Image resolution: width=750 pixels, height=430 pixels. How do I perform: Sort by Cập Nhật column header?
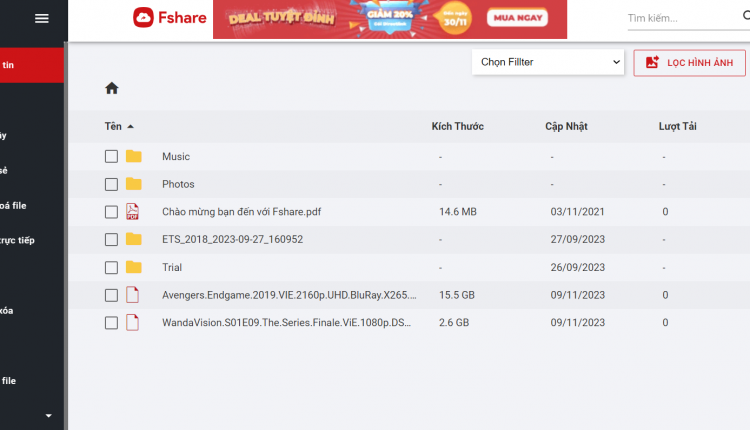click(566, 126)
